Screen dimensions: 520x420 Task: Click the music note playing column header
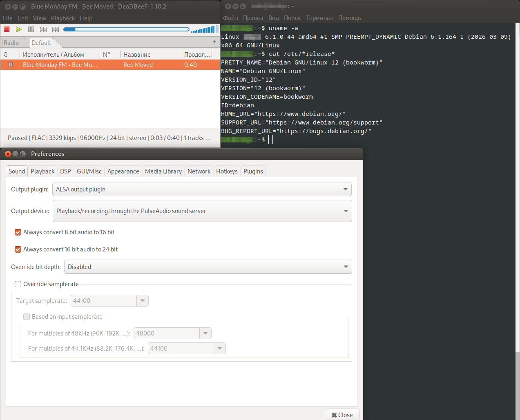pos(6,54)
